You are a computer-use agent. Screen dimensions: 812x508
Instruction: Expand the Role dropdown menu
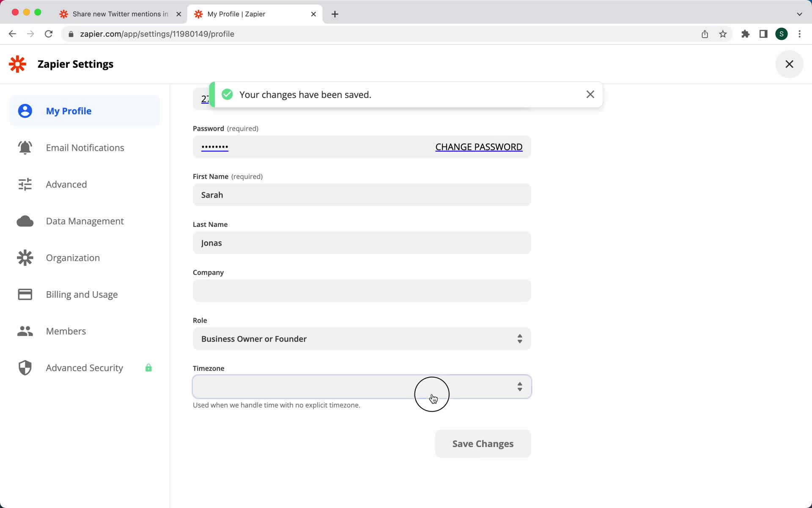pyautogui.click(x=362, y=338)
